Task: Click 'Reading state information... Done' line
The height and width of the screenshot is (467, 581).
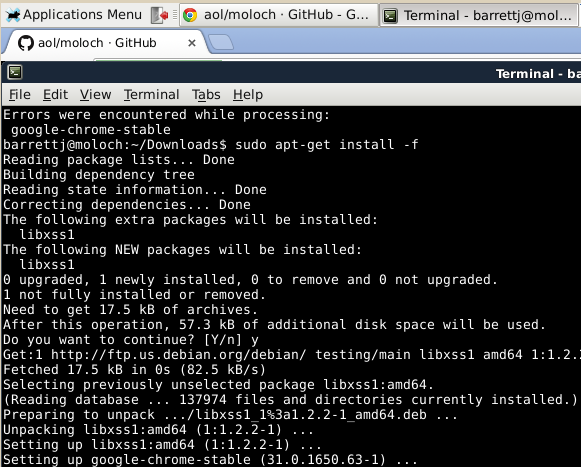Action: (x=135, y=189)
